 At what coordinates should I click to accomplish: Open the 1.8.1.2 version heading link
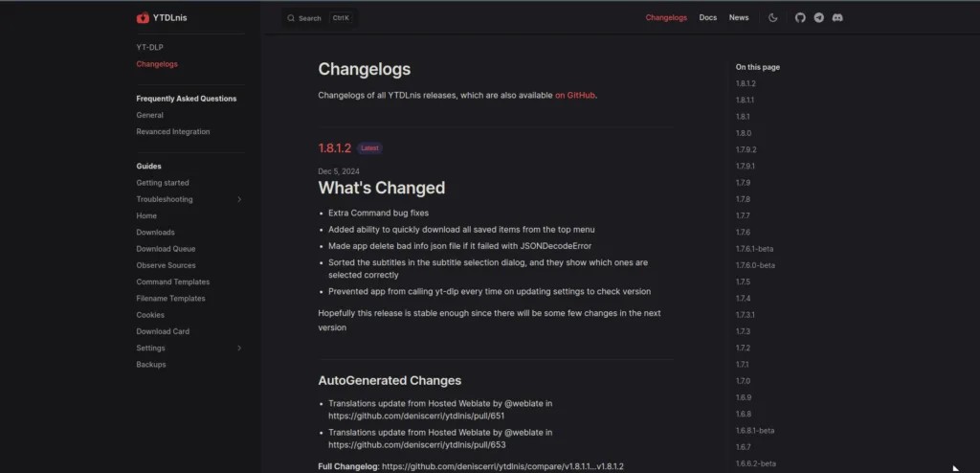[x=335, y=148]
